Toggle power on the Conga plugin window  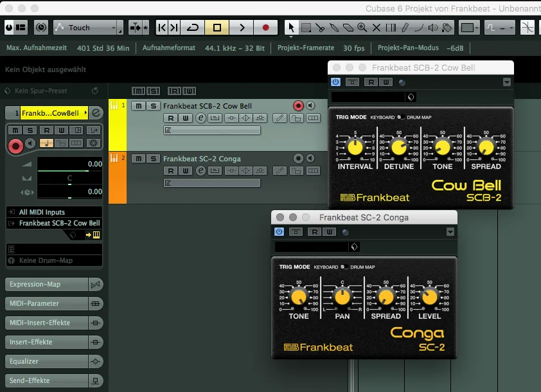point(279,232)
